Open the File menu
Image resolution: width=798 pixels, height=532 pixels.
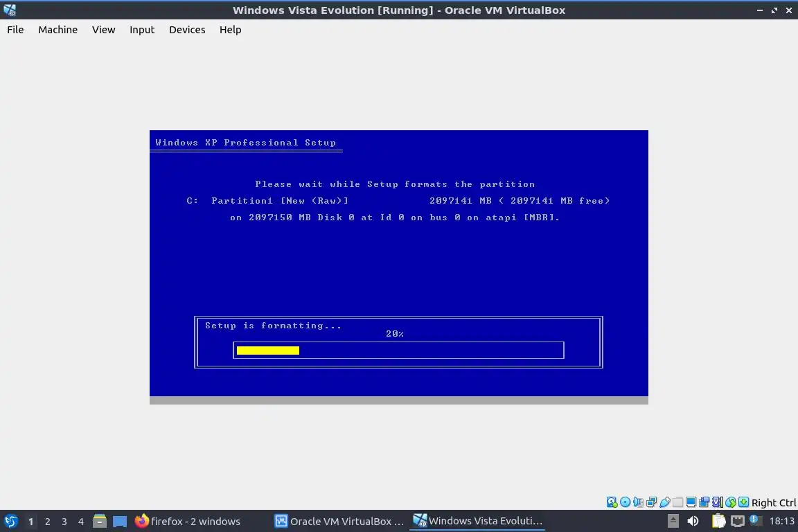point(15,30)
